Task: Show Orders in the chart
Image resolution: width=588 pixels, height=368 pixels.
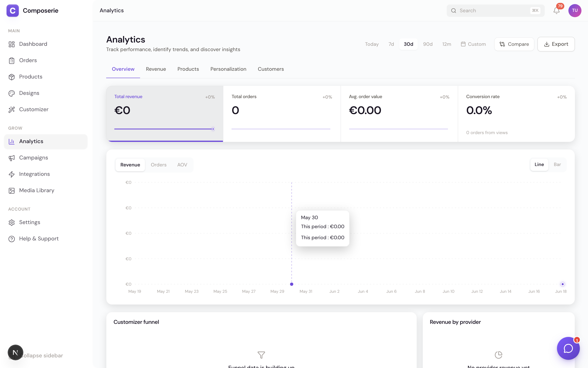Action: 159,165
